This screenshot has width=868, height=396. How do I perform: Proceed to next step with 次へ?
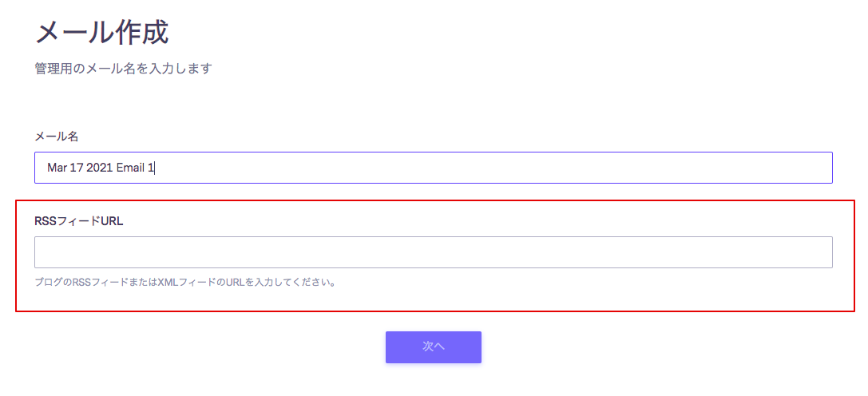tap(434, 346)
